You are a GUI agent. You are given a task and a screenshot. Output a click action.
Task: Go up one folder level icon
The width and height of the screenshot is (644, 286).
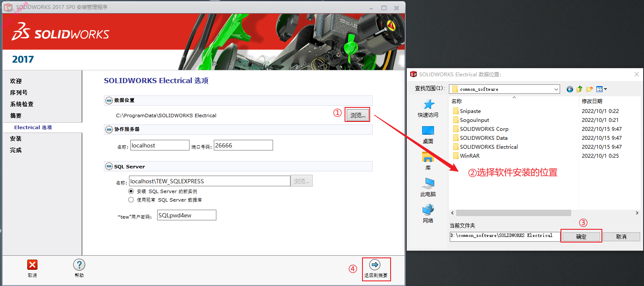point(580,89)
